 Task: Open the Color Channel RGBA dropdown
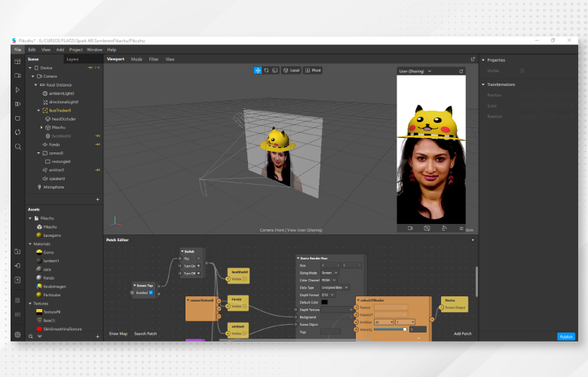pyautogui.click(x=329, y=280)
